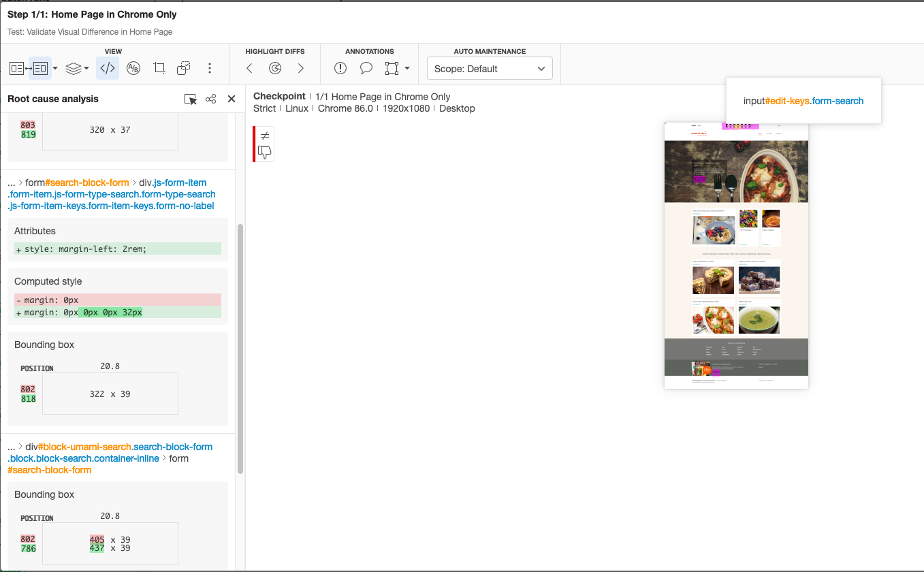Add a remark with speech bubble icon

(366, 68)
